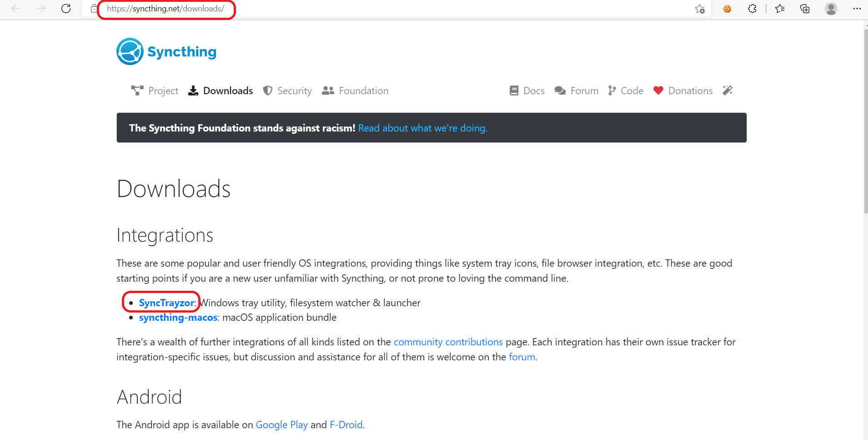
Task: Click the Downloads page heading
Action: click(174, 189)
